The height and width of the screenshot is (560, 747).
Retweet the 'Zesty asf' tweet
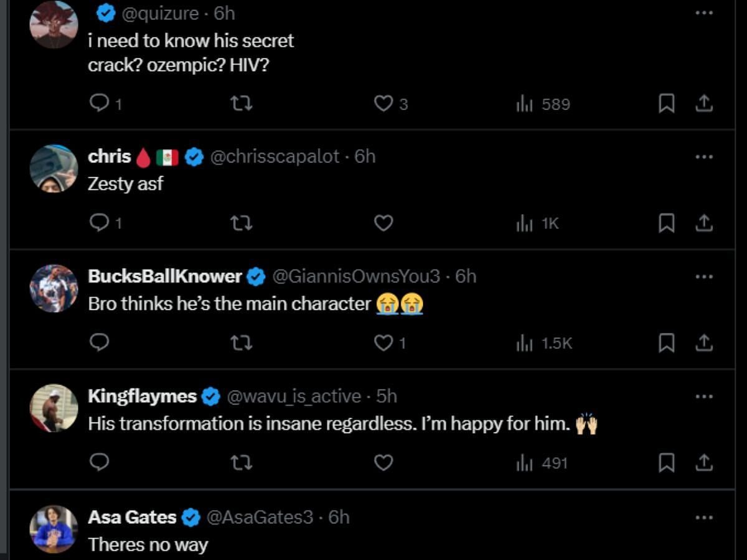pyautogui.click(x=242, y=223)
